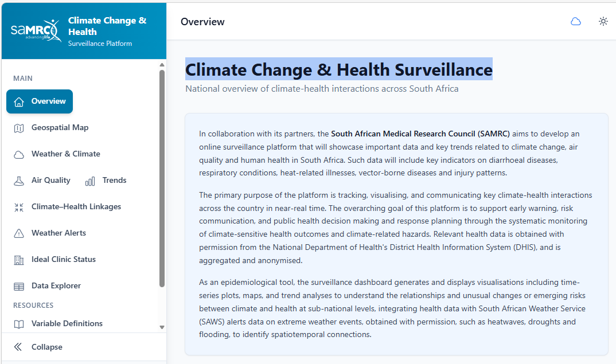Click 'Surveillance Platform' sidebar subtitle
This screenshot has width=616, height=364.
tap(100, 44)
